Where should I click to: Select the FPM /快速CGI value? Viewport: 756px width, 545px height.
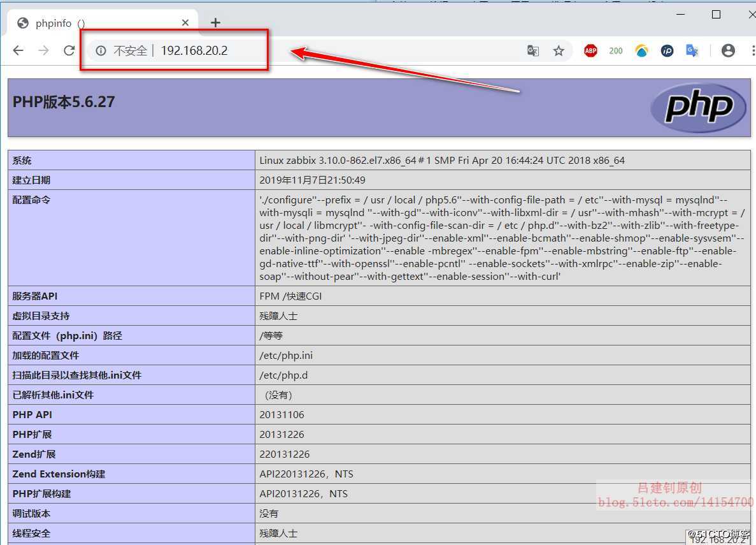[x=290, y=296]
